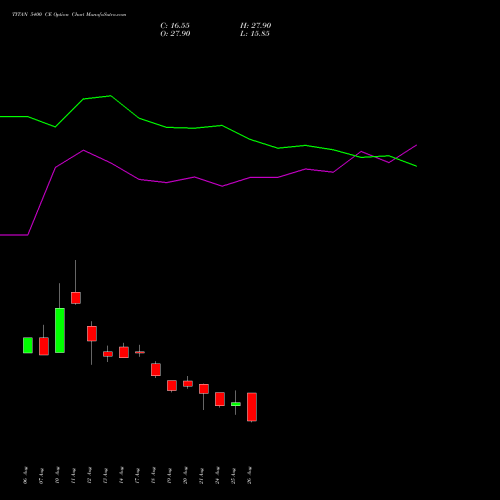Screen dimensions: 500x500
Task: Click the doji candle for 17 Aug
Action: (x=140, y=352)
